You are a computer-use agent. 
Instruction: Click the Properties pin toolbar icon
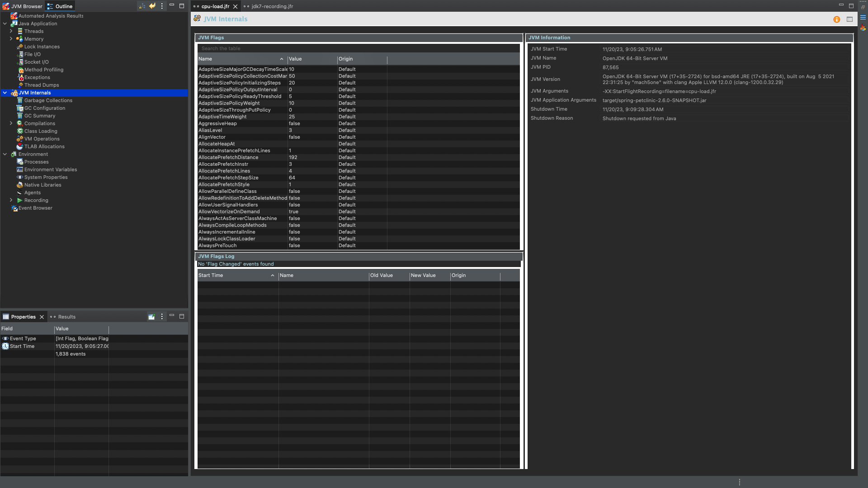(x=151, y=317)
